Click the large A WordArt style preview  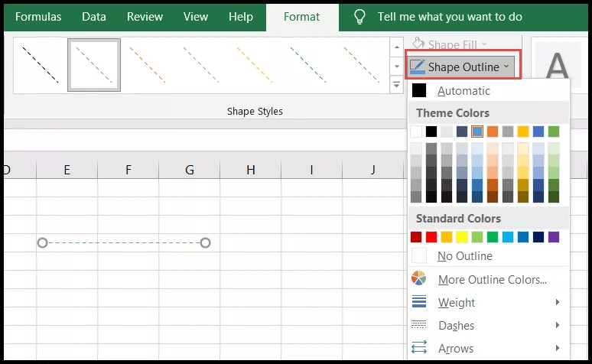558,64
